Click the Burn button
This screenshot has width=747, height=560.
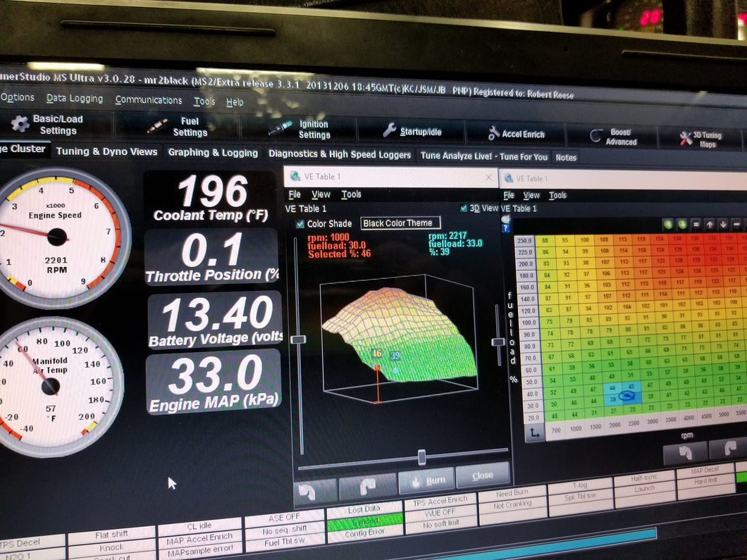tap(426, 481)
